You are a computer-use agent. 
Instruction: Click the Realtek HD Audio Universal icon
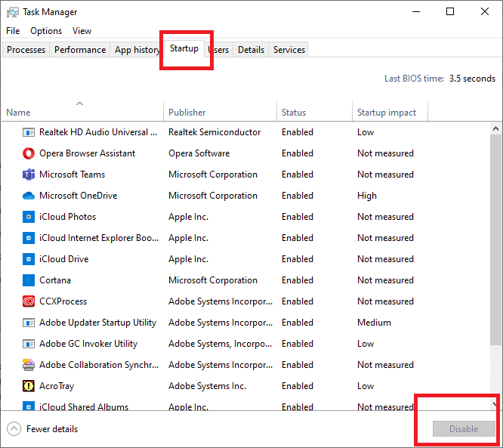(29, 132)
